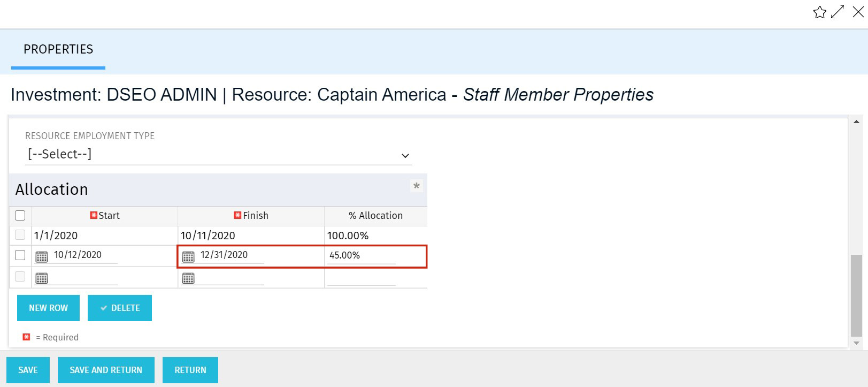Image resolution: width=868 pixels, height=387 pixels.
Task: Toggle the select-all checkbox in Allocation header
Action: [x=20, y=216]
